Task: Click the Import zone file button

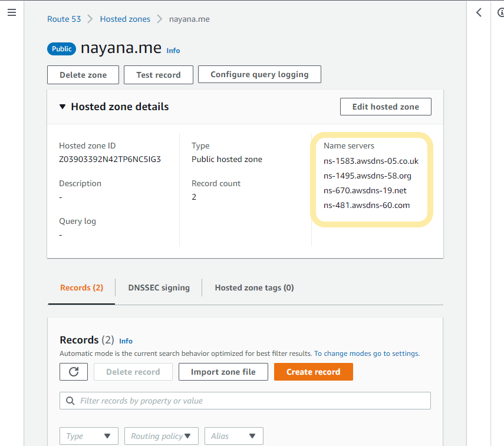Action: click(x=223, y=372)
